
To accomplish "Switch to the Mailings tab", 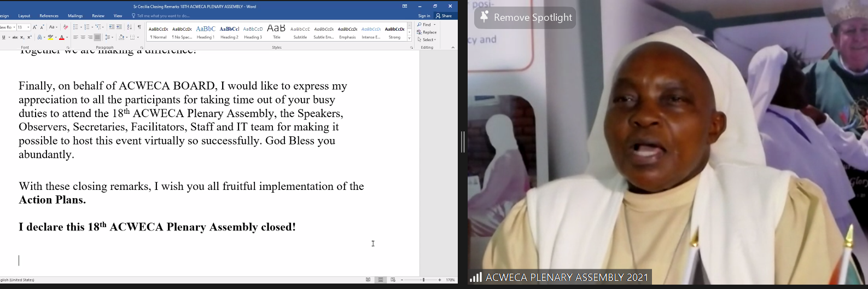I will click(75, 16).
